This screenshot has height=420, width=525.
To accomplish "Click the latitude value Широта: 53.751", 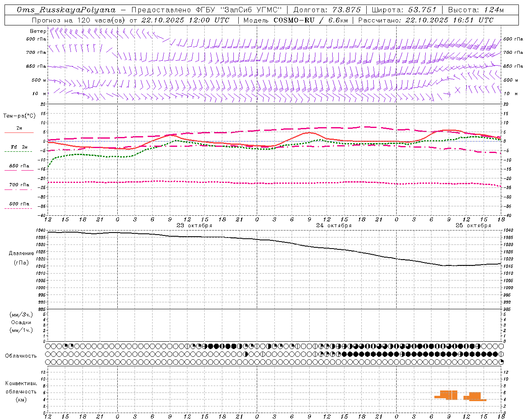I will [404, 10].
